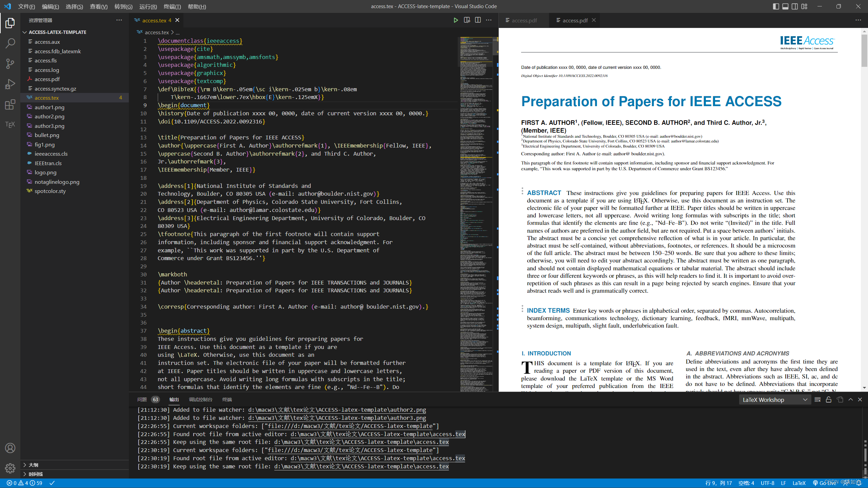This screenshot has width=868, height=488.
Task: Click the Run LaTeX build icon
Action: [x=455, y=20]
